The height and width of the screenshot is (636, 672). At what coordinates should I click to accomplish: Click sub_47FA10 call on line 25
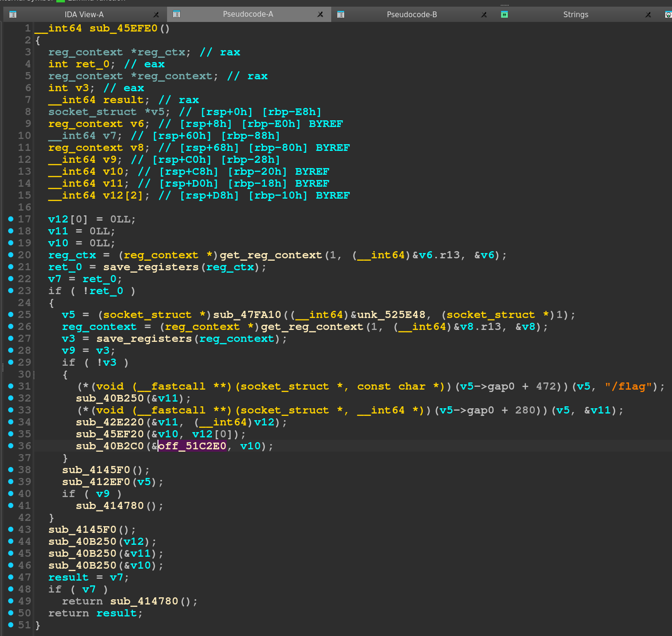point(247,315)
